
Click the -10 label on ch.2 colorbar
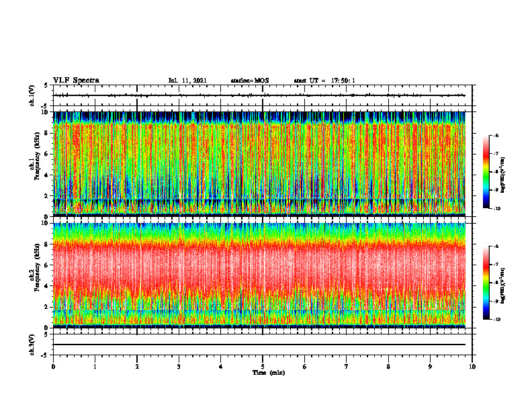click(496, 320)
